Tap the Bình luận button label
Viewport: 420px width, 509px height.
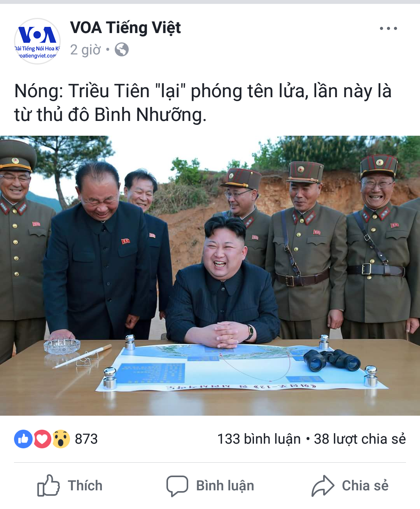[x=225, y=486]
